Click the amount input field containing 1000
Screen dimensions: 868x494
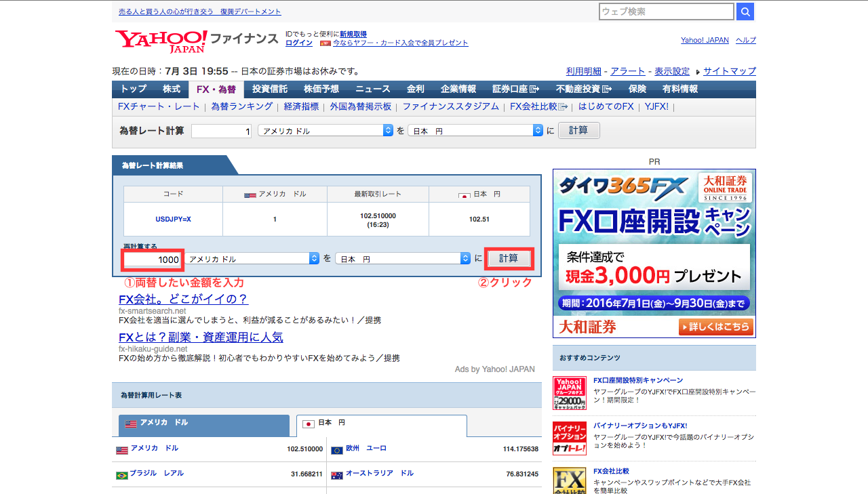[153, 260]
